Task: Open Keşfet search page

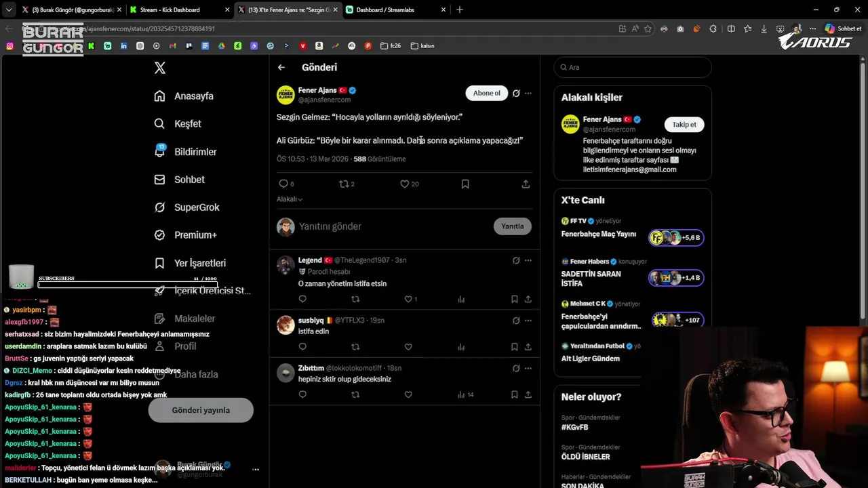Action: point(178,124)
